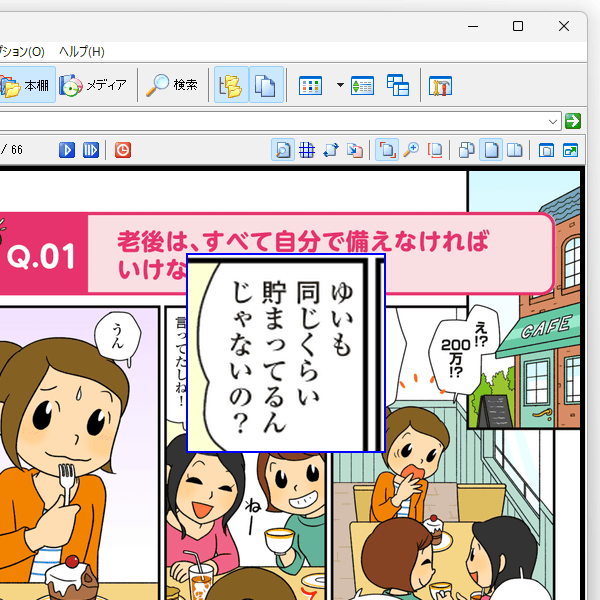
Task: Select the overlapping-pages spread icon
Action: [467, 150]
